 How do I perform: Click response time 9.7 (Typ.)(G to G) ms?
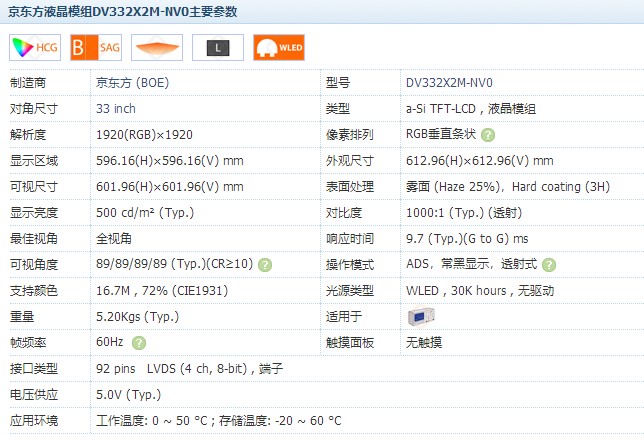coord(467,239)
